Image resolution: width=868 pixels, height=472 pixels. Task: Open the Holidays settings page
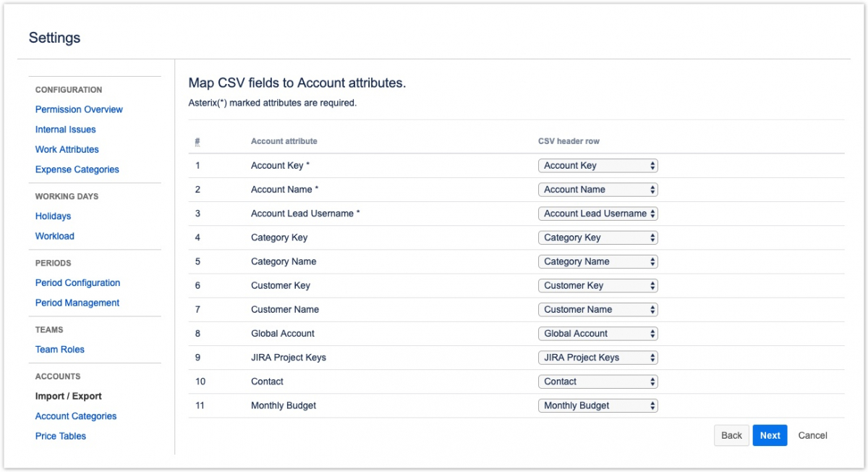pos(53,216)
